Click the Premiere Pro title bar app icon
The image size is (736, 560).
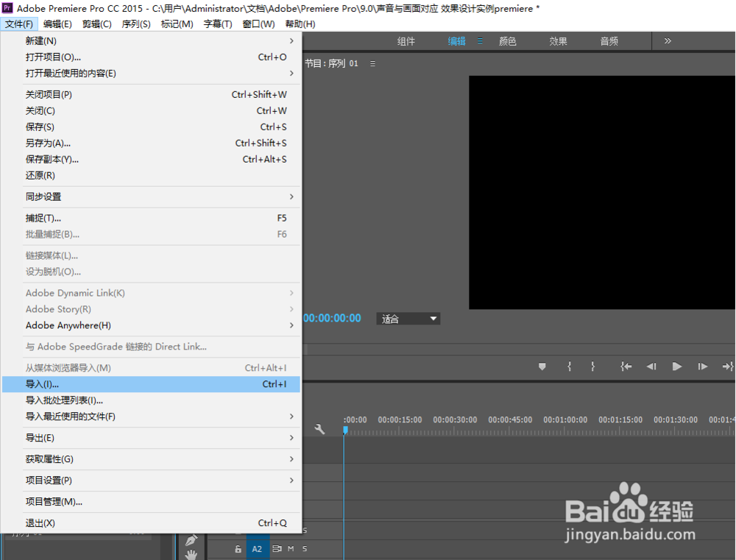tap(7, 8)
